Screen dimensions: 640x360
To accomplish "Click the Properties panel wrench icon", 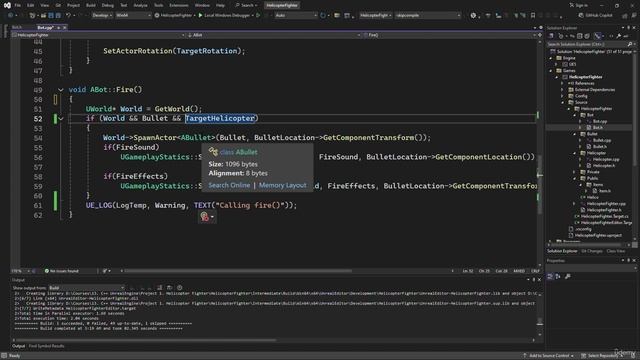I will [567, 277].
